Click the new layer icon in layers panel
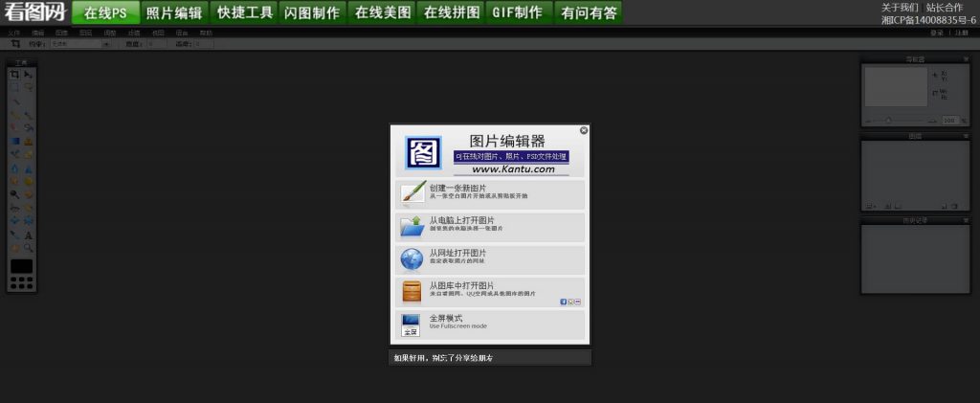The image size is (980, 403). point(944,206)
